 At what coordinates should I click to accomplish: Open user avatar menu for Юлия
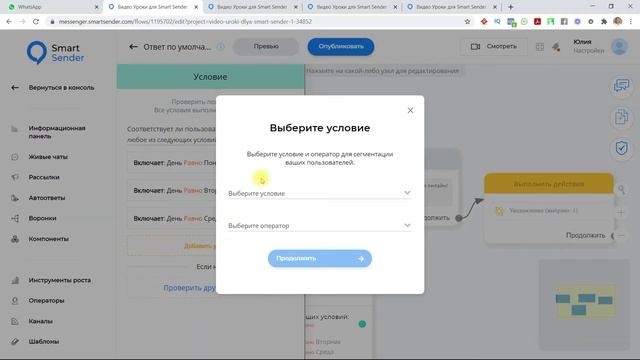tap(619, 47)
